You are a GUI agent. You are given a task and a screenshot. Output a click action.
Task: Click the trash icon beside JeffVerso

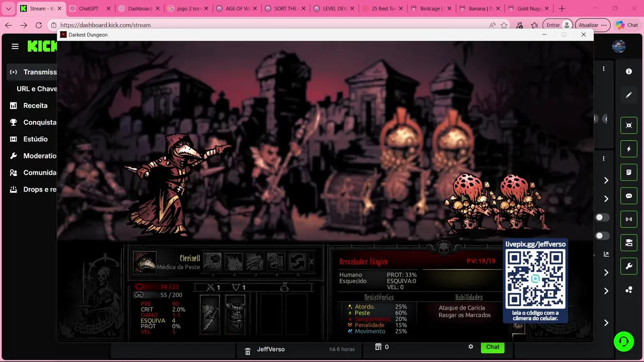point(248,351)
